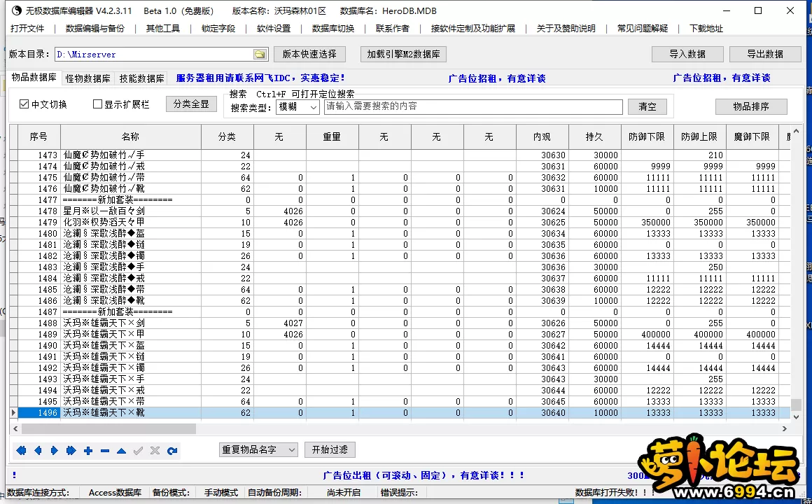
Task: Click vertical scrollbar down arrow of table
Action: click(x=797, y=416)
